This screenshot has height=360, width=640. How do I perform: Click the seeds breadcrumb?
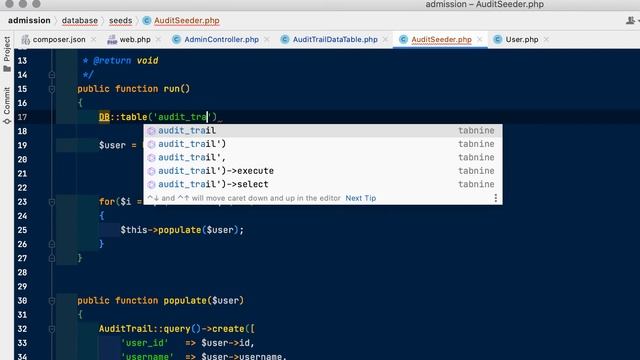(120, 20)
